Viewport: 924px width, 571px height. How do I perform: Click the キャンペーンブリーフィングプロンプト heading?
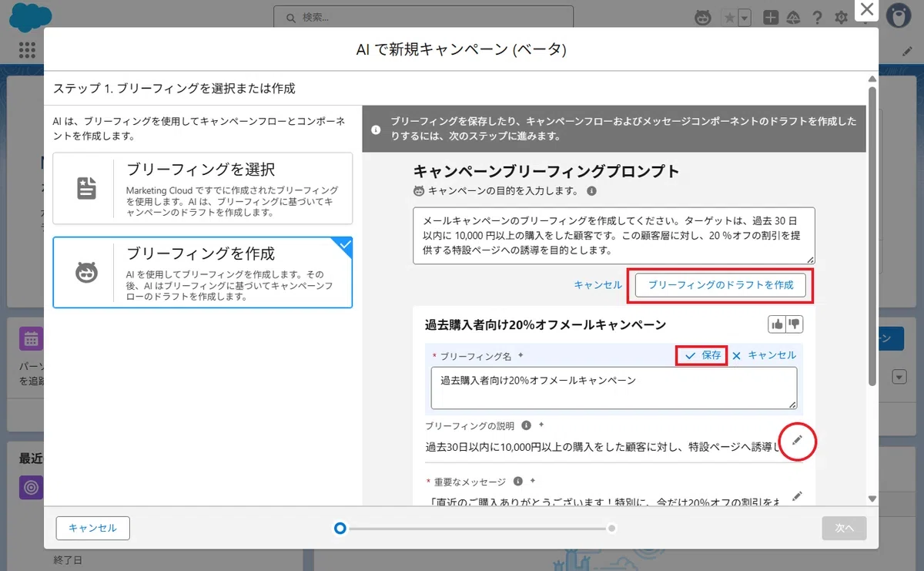click(x=547, y=171)
